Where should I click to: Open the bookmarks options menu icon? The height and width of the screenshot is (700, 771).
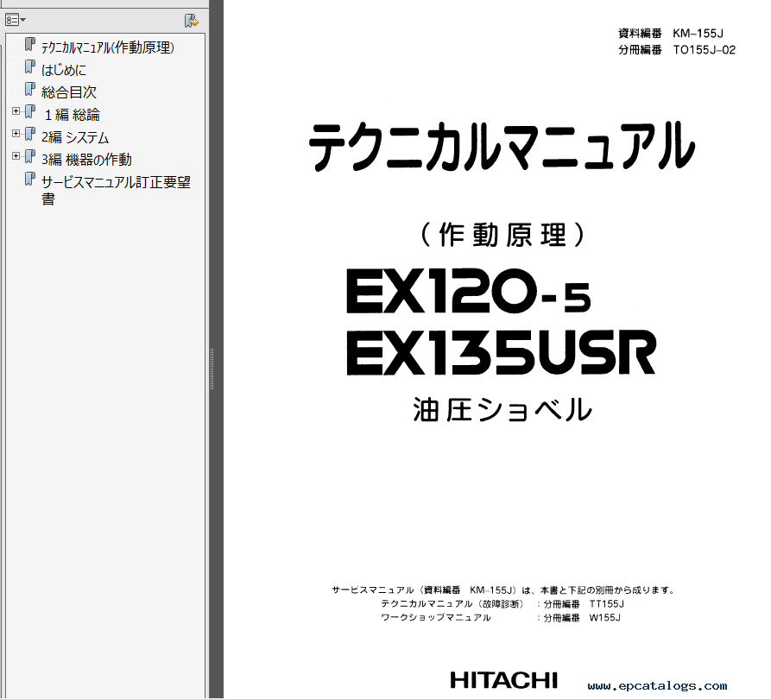(15, 20)
